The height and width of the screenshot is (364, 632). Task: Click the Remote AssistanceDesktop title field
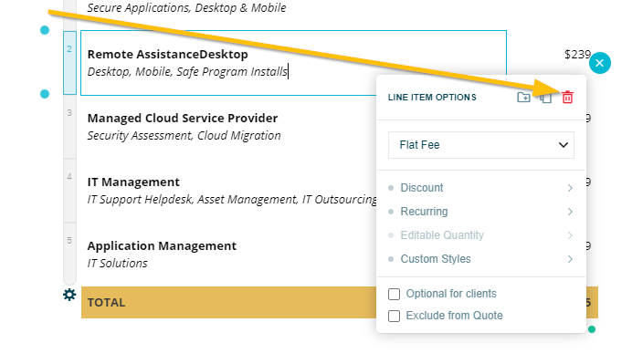(168, 55)
